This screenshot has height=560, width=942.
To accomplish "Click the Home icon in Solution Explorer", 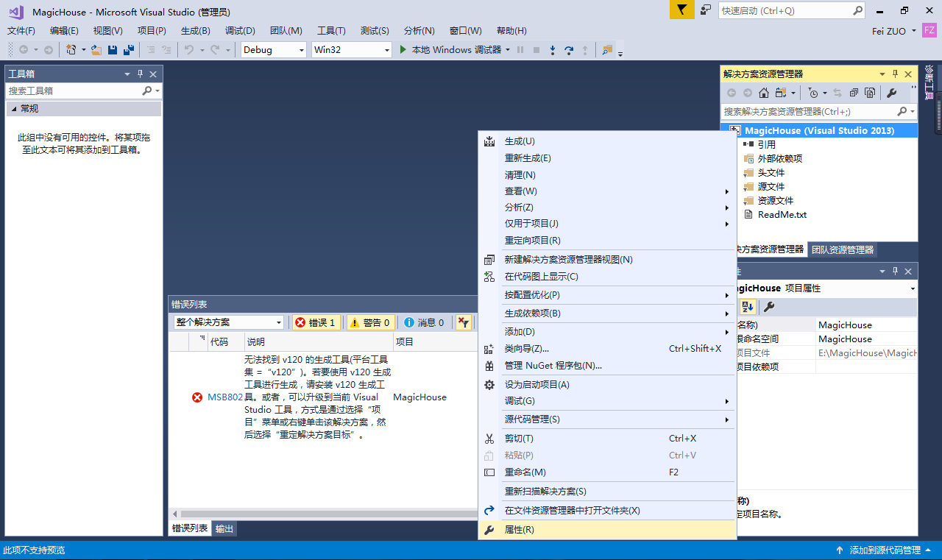I will pyautogui.click(x=764, y=93).
